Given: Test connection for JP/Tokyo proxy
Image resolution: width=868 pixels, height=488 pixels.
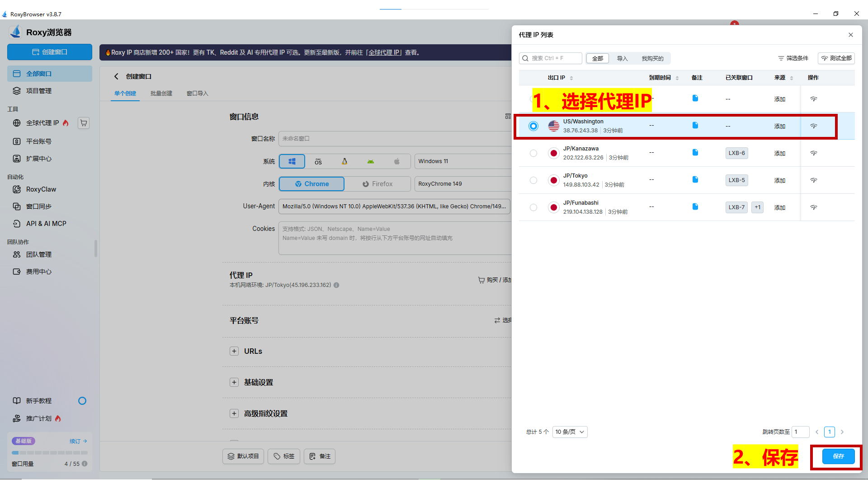Looking at the screenshot, I should (x=814, y=180).
